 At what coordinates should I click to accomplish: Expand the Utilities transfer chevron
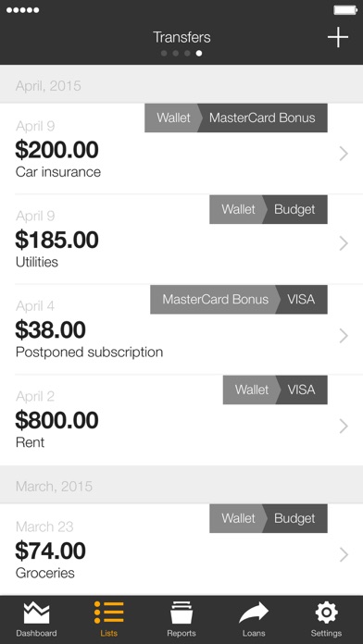[344, 243]
